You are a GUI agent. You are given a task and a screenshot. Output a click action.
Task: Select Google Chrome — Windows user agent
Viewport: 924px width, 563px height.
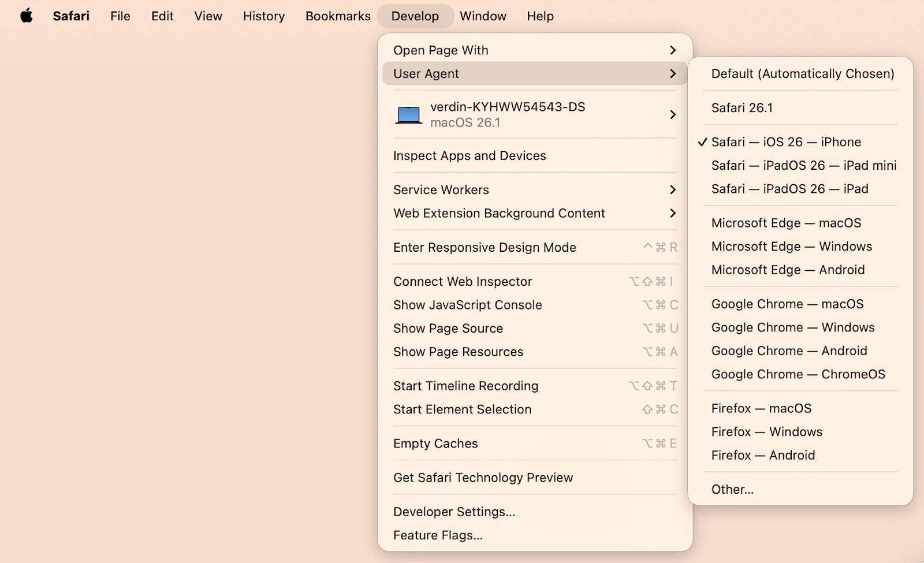coord(792,328)
